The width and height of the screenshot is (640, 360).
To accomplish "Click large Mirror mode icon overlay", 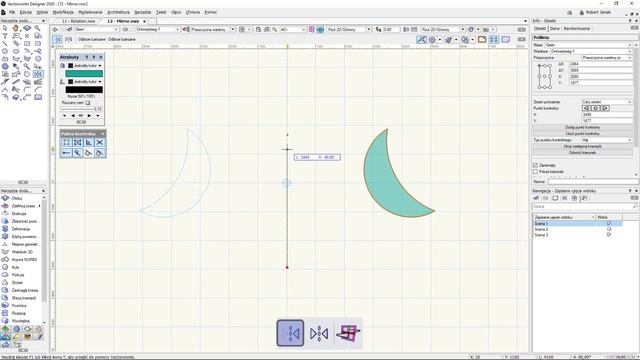I will (x=290, y=333).
